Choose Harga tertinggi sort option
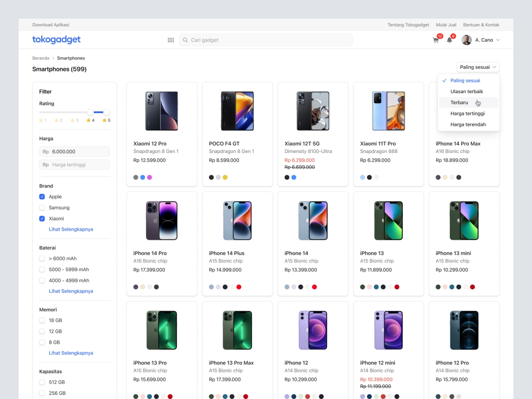 [469, 113]
